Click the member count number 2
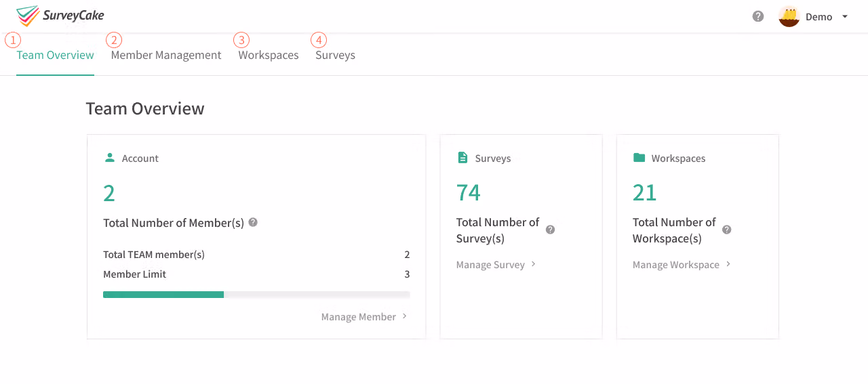 pyautogui.click(x=109, y=194)
